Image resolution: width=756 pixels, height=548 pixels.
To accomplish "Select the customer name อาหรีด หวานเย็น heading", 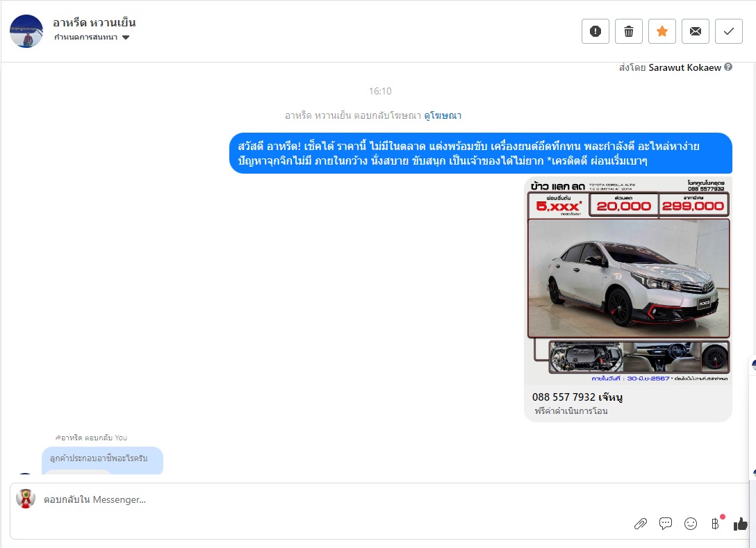I will coord(94,23).
